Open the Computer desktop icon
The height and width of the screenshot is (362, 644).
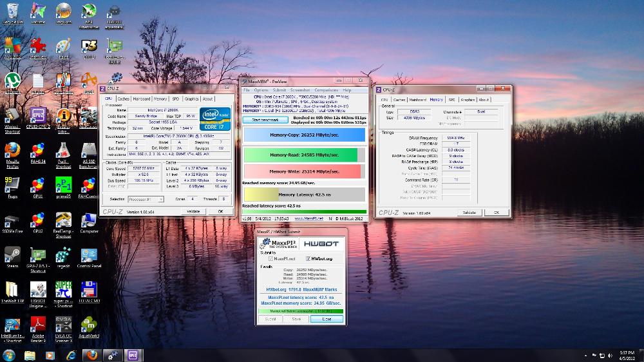[x=89, y=222]
